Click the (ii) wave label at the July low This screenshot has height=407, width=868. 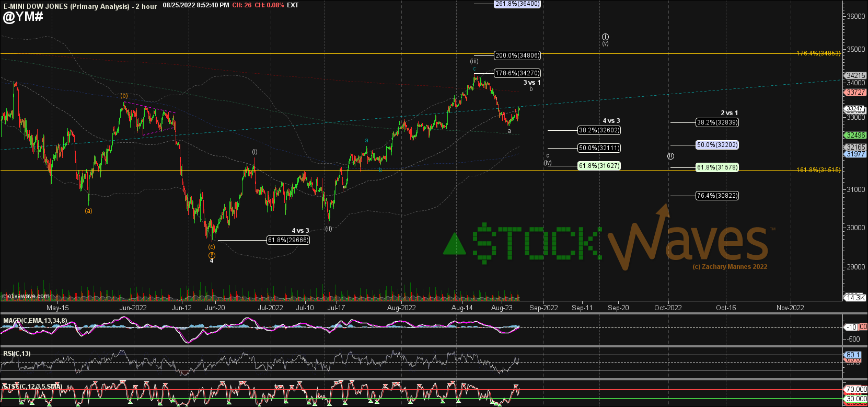tap(329, 229)
